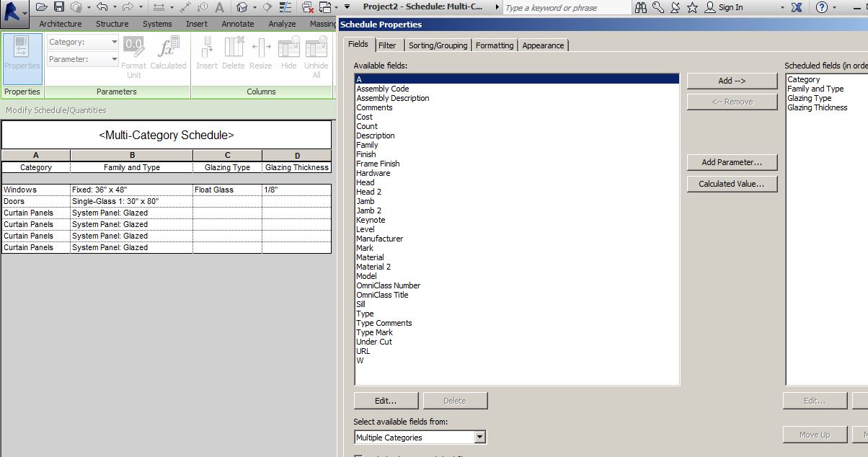Viewport: 868px width, 457px height.
Task: Click the Delete column ribbon icon
Action: (x=234, y=53)
